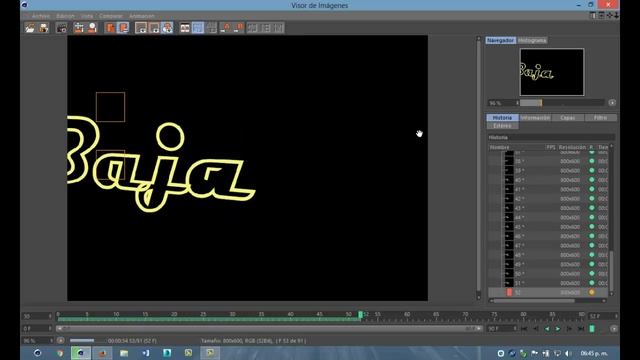Open the Filtro tab
The image size is (640, 360).
coord(600,118)
